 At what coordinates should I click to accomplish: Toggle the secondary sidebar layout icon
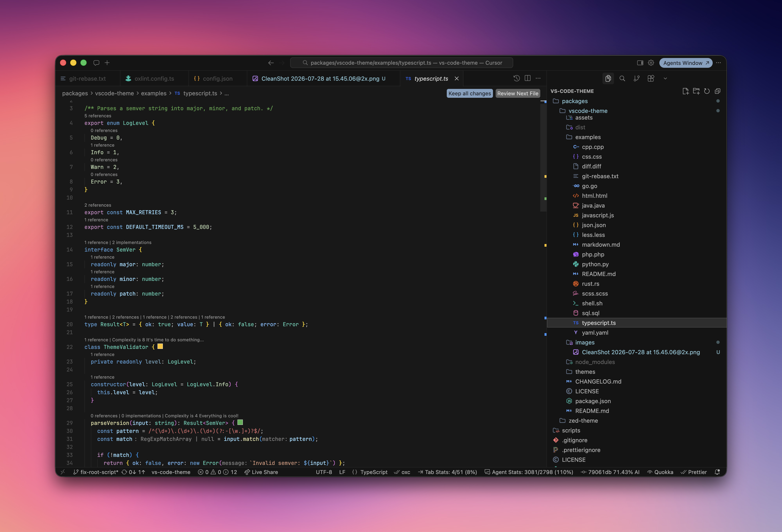click(640, 63)
